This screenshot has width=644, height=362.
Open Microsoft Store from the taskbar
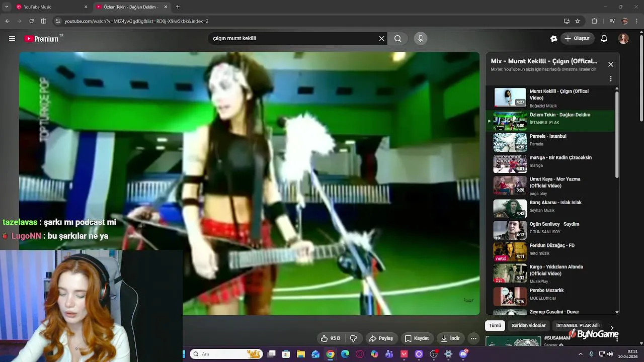286,354
